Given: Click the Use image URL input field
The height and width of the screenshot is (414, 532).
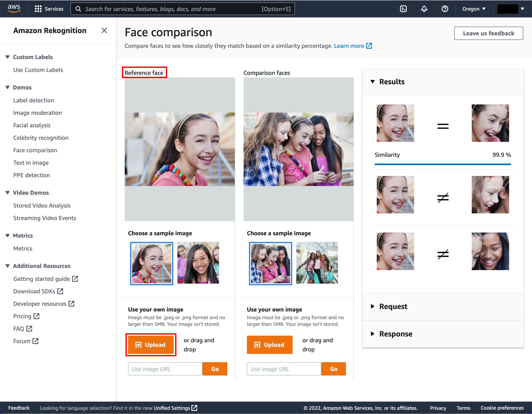Looking at the screenshot, I should tap(165, 369).
